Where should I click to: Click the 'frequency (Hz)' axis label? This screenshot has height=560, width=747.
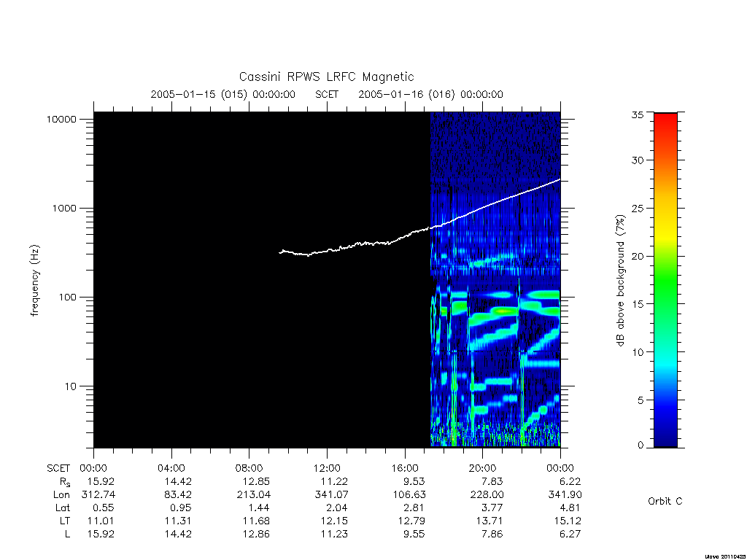tap(35, 281)
